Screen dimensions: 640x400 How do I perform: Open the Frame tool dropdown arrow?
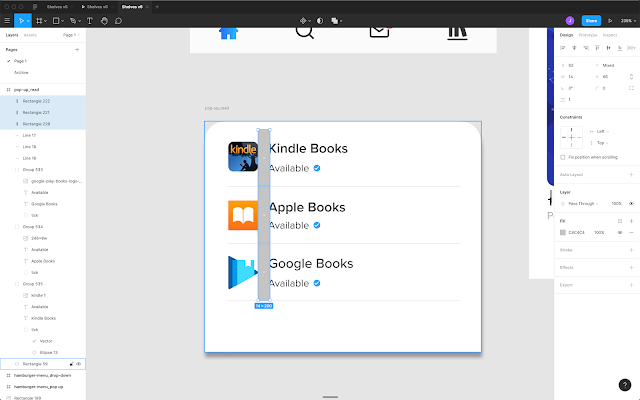(45, 21)
